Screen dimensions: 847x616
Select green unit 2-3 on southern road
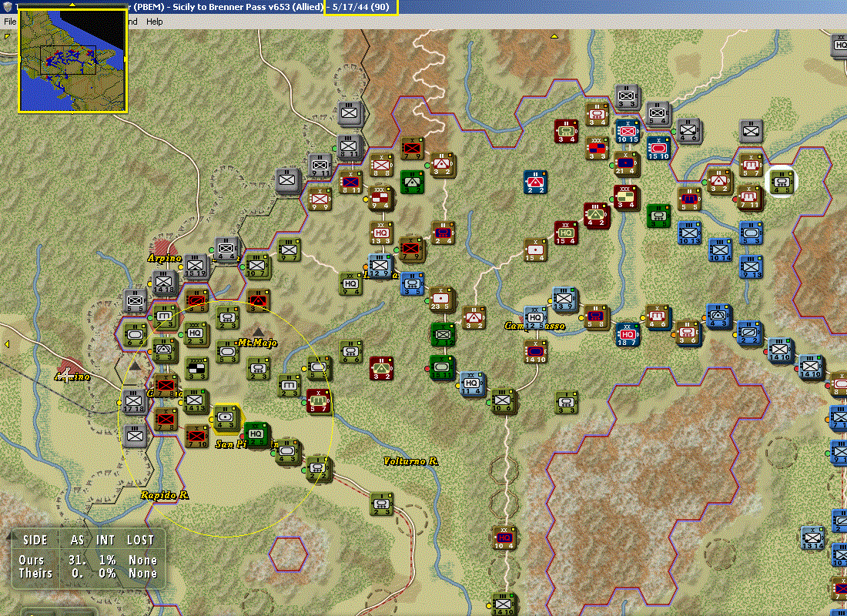pyautogui.click(x=381, y=504)
